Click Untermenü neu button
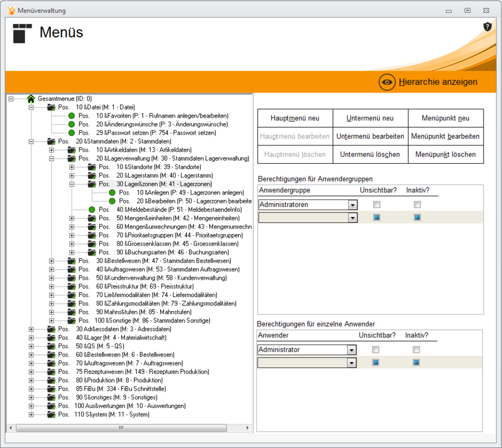The width and height of the screenshot is (502, 448). pos(370,118)
